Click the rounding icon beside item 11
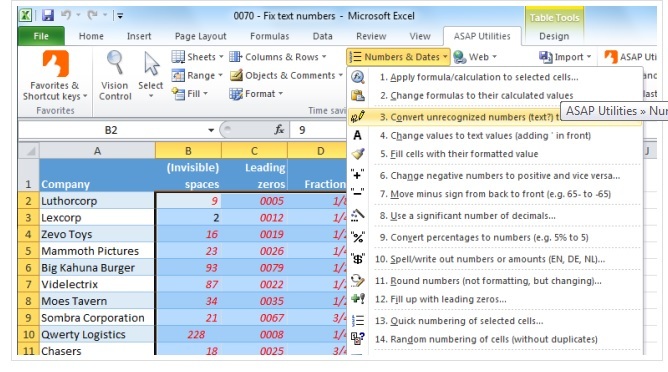668x372 pixels. (357, 280)
